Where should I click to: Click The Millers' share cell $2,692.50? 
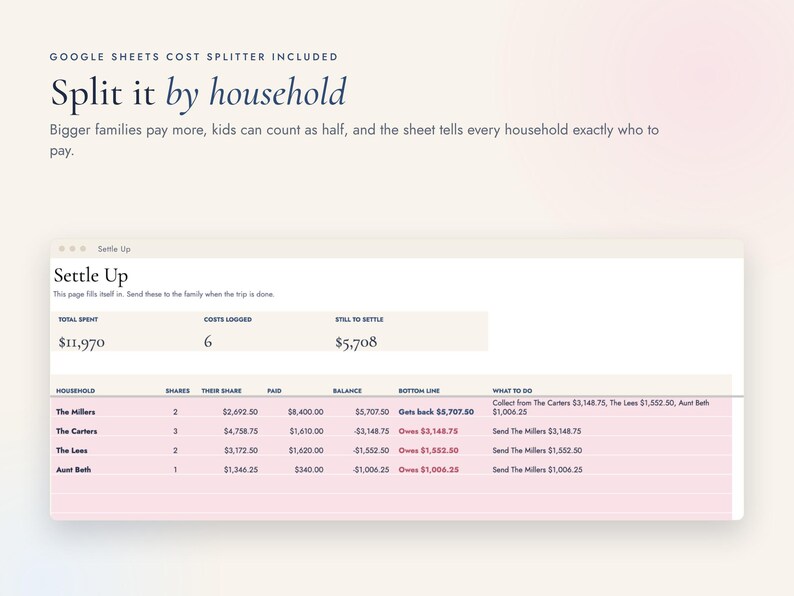click(x=240, y=412)
